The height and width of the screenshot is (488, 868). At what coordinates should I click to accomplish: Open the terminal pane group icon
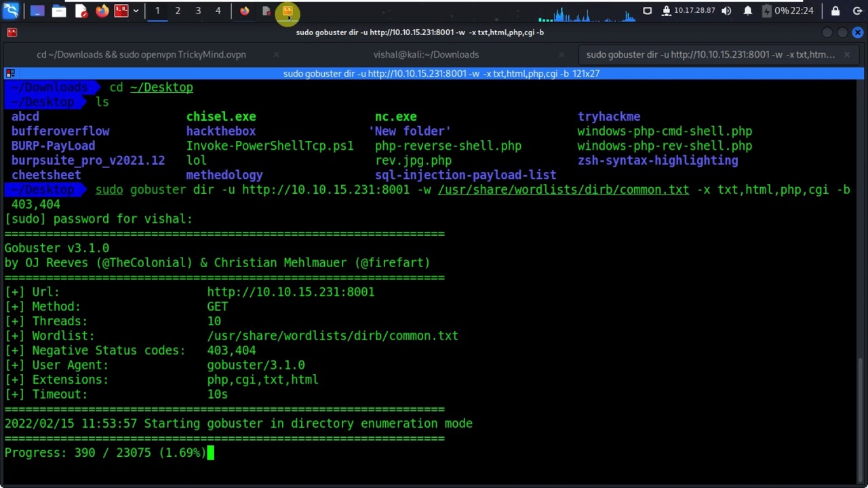[10, 73]
